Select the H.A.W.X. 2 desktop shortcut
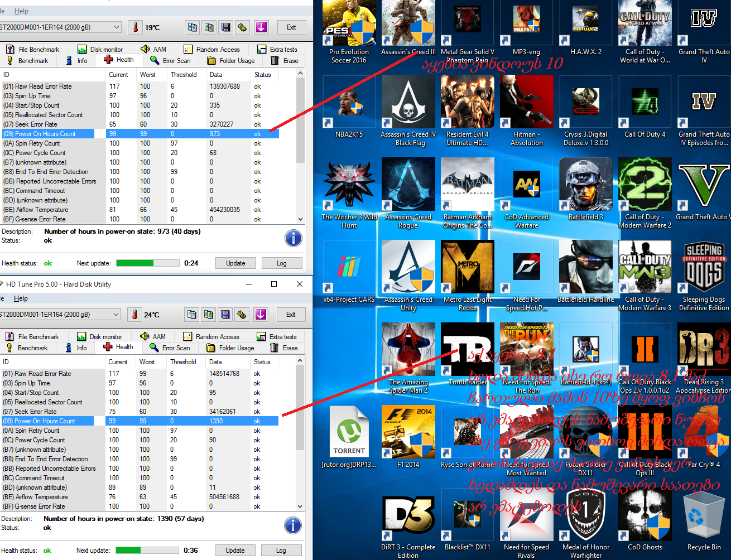Image resolution: width=731 pixels, height=560 pixels. tap(586, 28)
